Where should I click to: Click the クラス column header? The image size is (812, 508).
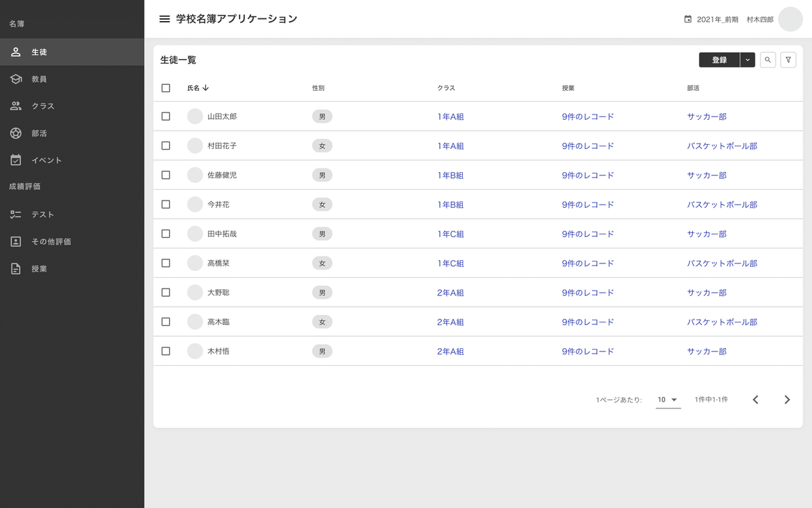pos(446,88)
